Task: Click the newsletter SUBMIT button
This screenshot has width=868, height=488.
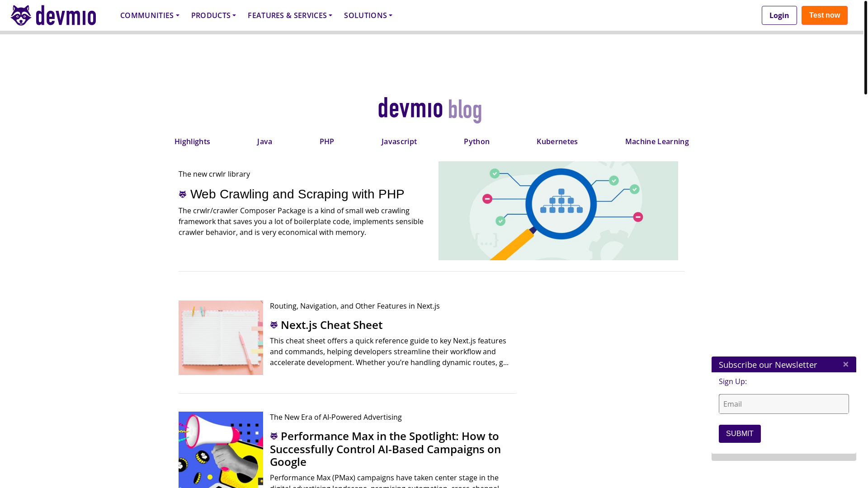Action: [x=740, y=434]
